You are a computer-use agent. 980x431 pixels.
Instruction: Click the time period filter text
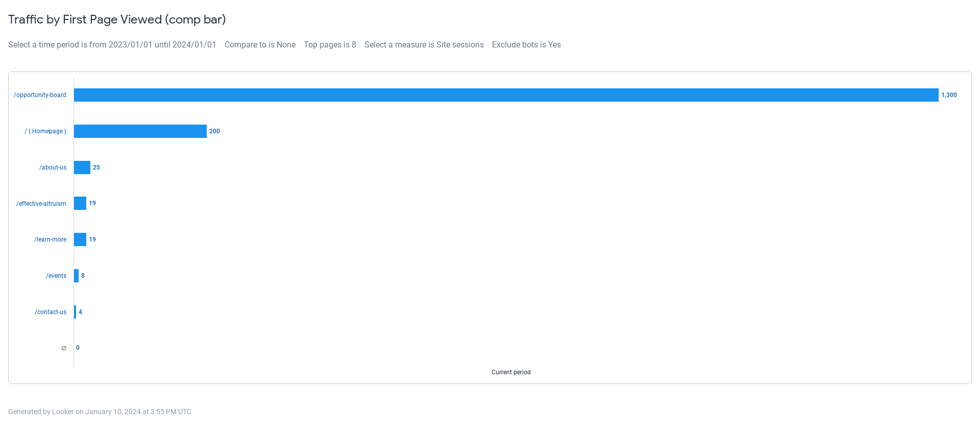click(112, 45)
